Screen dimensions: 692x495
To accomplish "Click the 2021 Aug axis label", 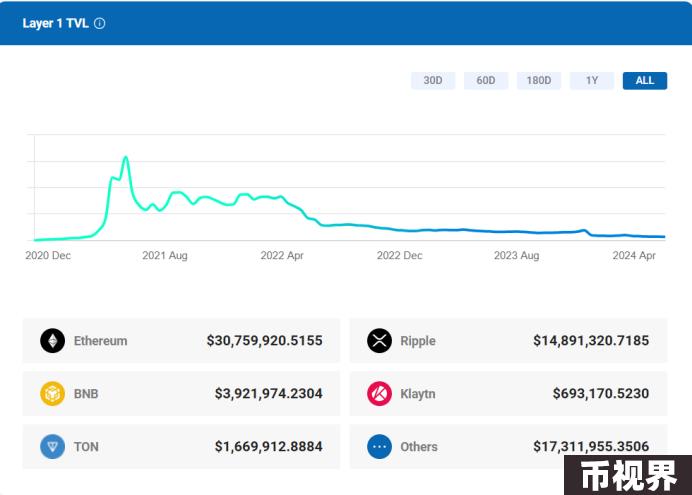I will (165, 256).
